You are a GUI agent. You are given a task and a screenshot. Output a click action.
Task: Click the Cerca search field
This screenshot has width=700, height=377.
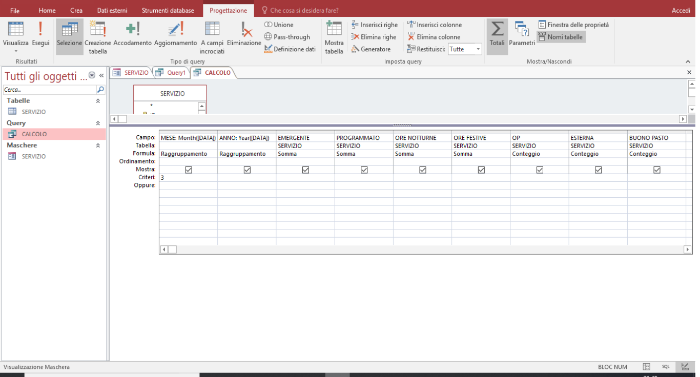click(50, 90)
